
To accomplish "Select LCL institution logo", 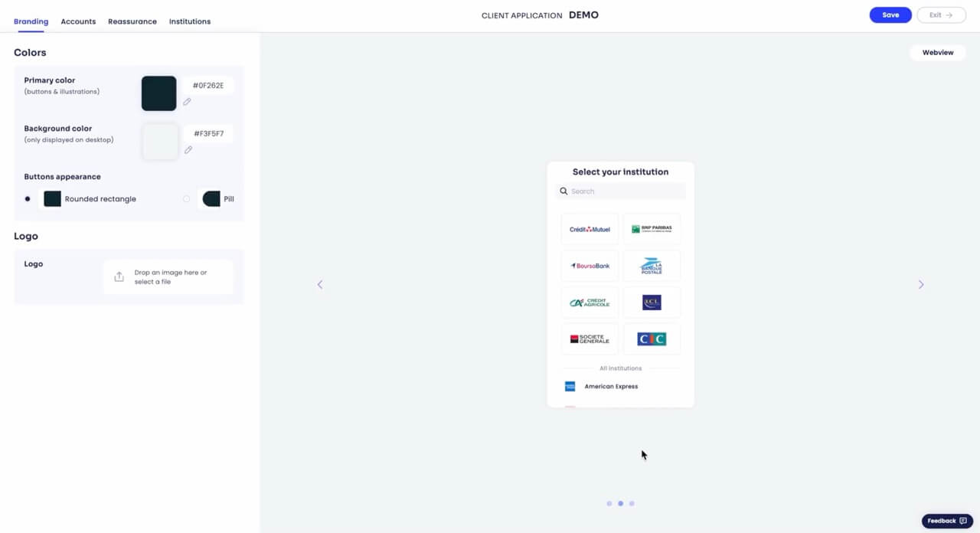I will (652, 302).
